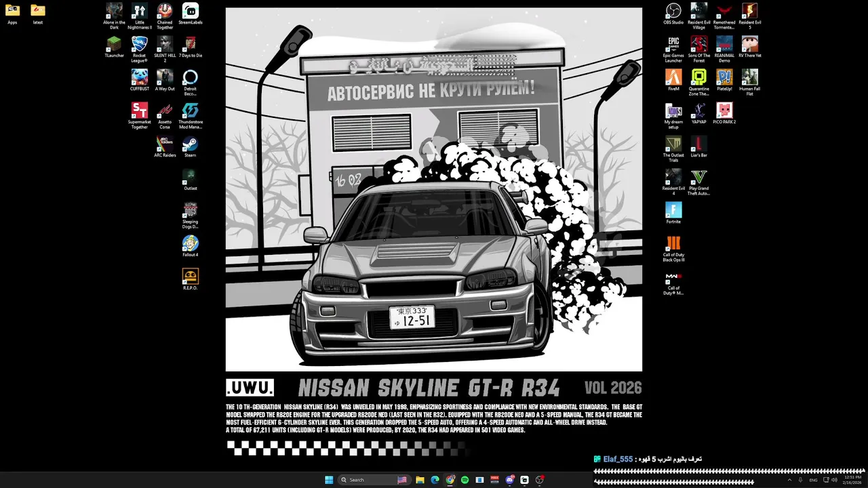Viewport: 868px width, 488px height.
Task: Select Sons Of The Forest shortcut
Action: (699, 49)
